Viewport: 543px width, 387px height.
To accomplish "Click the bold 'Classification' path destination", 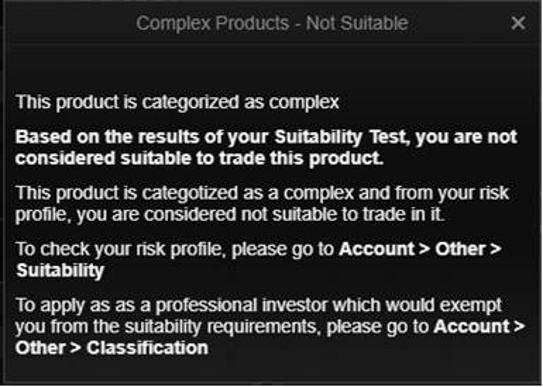I will pyautogui.click(x=148, y=348).
